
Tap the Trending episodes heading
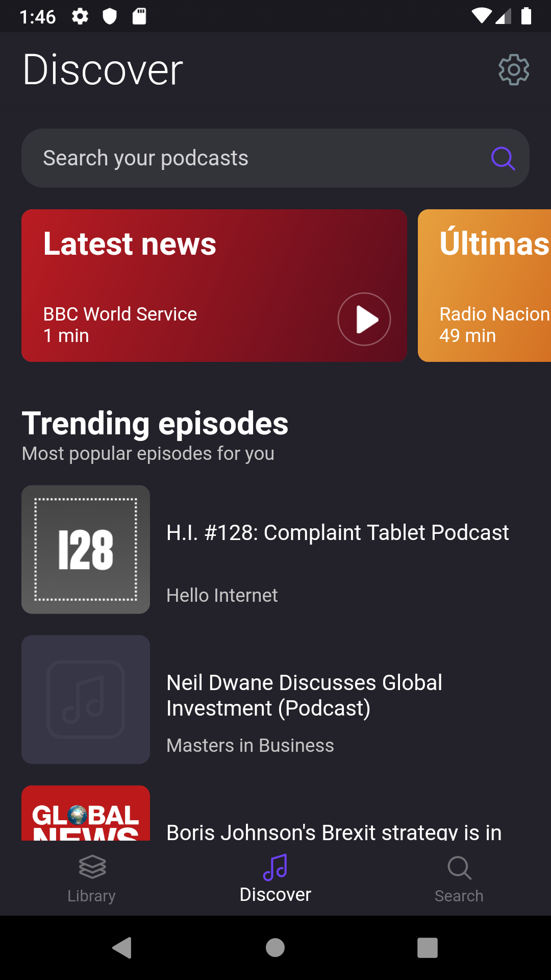(x=155, y=424)
